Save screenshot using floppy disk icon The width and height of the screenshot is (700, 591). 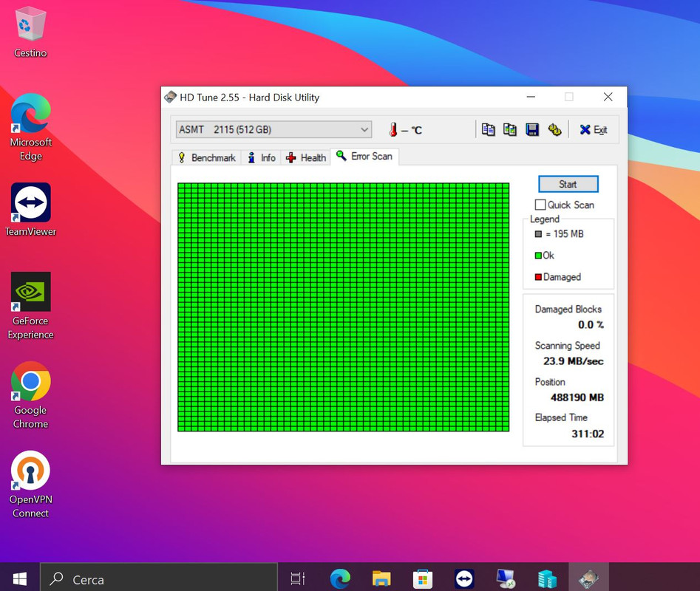pos(532,130)
